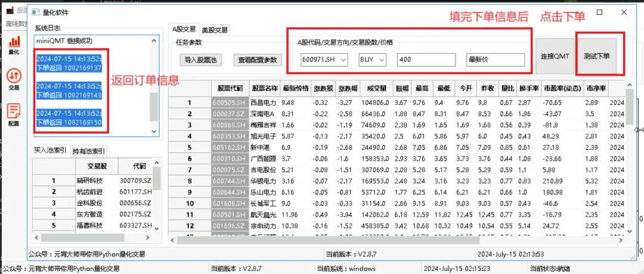Image resolution: width=644 pixels, height=274 pixels.
Task: Click log entry 下单返回 1082169137
Action: [x=69, y=67]
